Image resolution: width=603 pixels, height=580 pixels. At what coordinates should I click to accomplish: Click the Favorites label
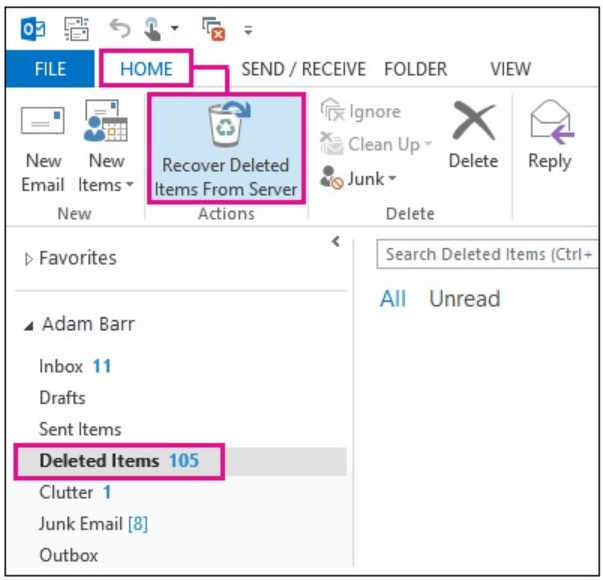click(78, 258)
